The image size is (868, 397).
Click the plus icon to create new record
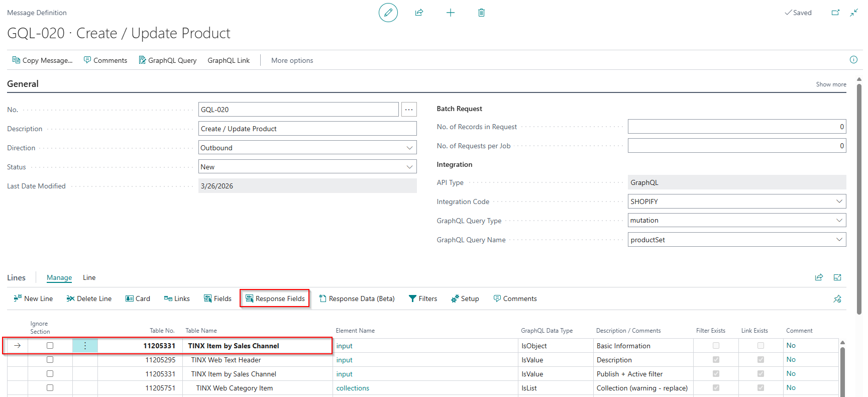(x=450, y=13)
